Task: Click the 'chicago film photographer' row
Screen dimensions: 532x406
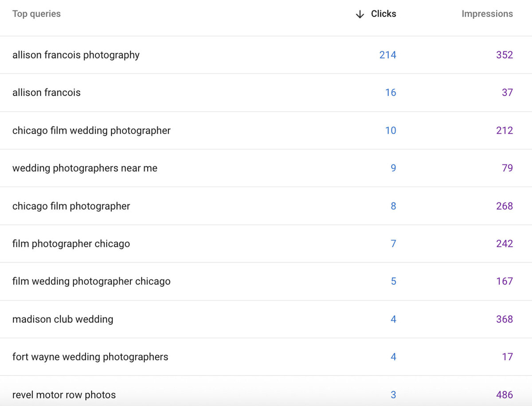Action: click(x=71, y=206)
